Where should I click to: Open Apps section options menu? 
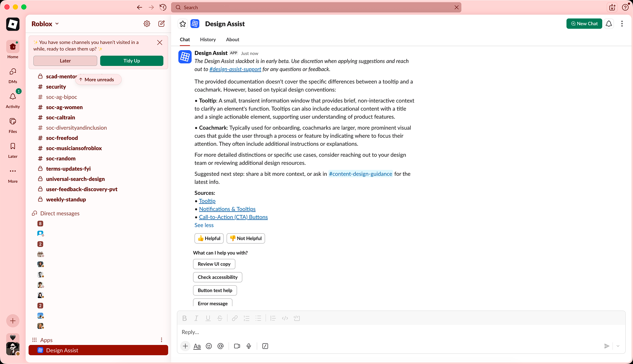(162, 340)
